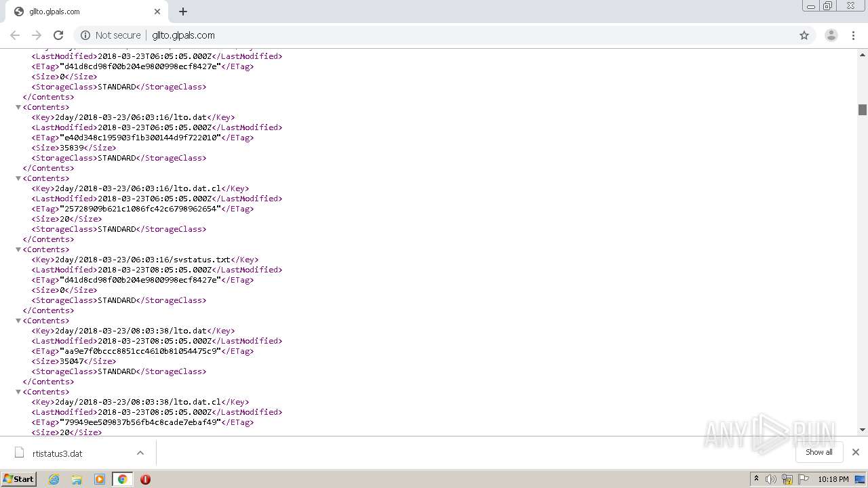Launch Internet Explorer from taskbar
The height and width of the screenshot is (488, 868).
tap(54, 479)
